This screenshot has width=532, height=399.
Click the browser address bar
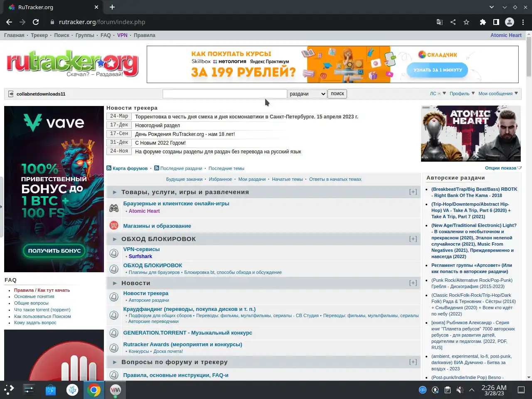click(241, 22)
